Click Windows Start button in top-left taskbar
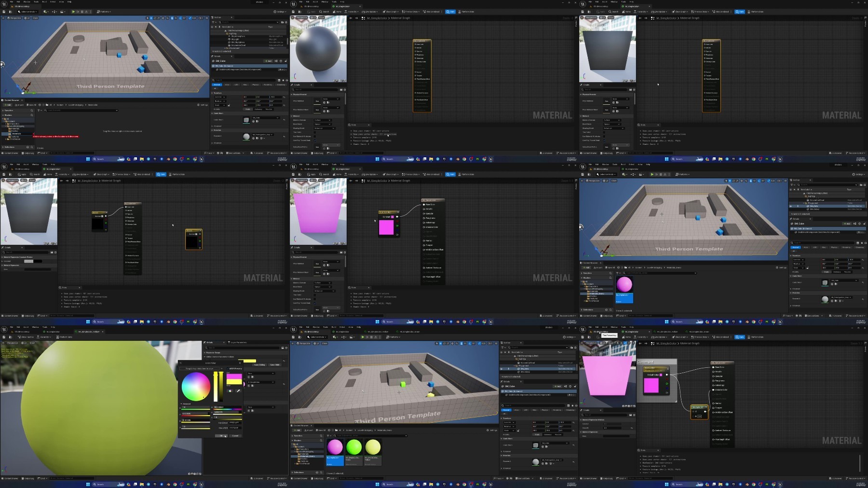The height and width of the screenshot is (488, 868). point(88,159)
